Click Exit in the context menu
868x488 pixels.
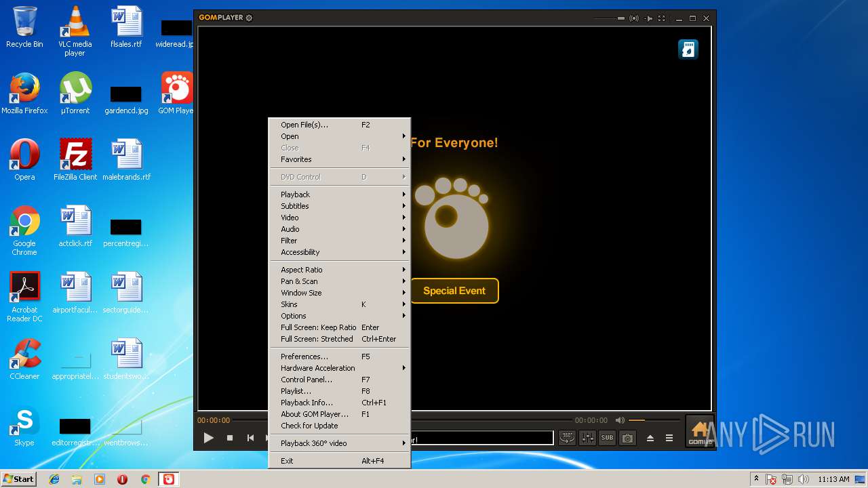click(340, 461)
